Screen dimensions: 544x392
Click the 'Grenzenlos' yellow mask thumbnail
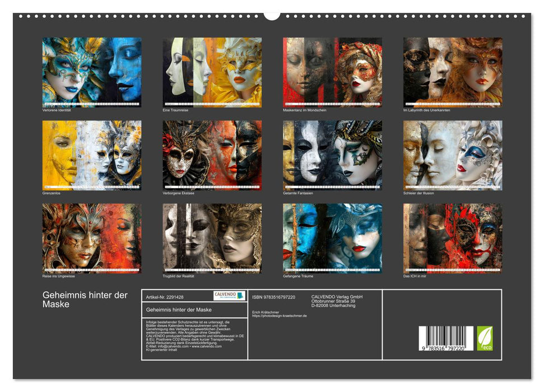point(92,155)
